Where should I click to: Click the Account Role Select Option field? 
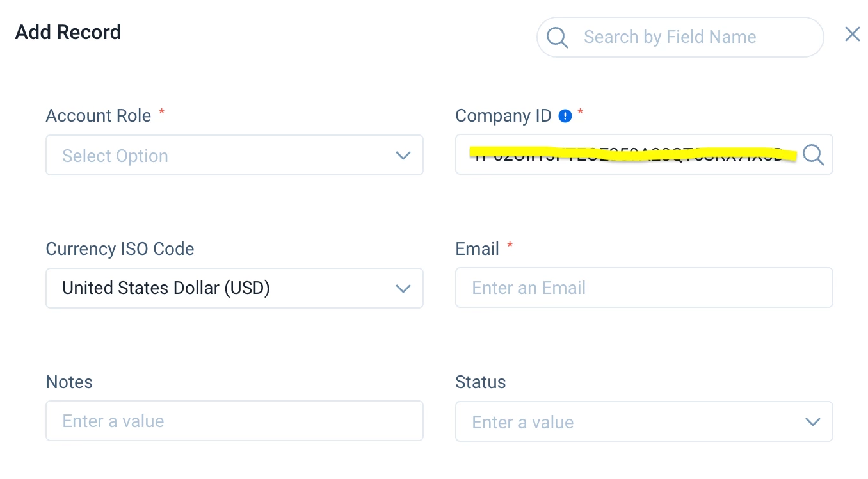(x=234, y=155)
